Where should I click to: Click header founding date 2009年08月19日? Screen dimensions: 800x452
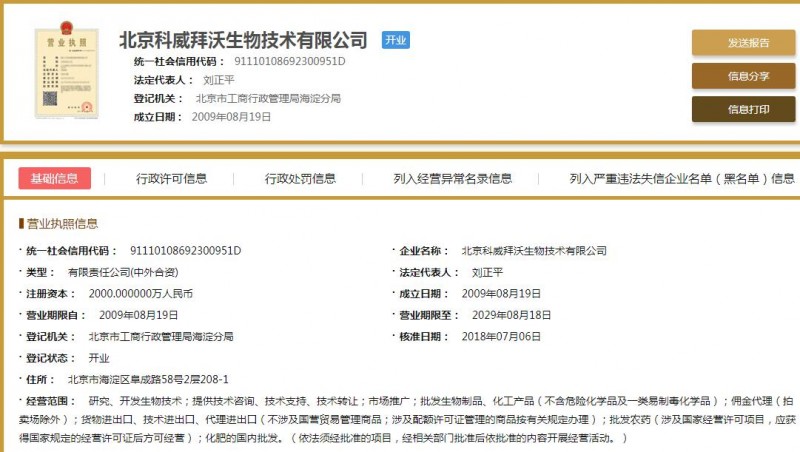point(231,117)
